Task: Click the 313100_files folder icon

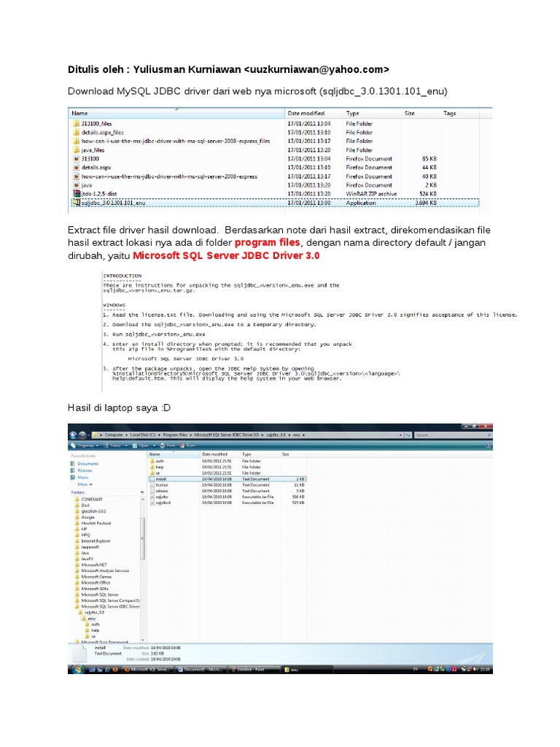Action: coord(76,123)
